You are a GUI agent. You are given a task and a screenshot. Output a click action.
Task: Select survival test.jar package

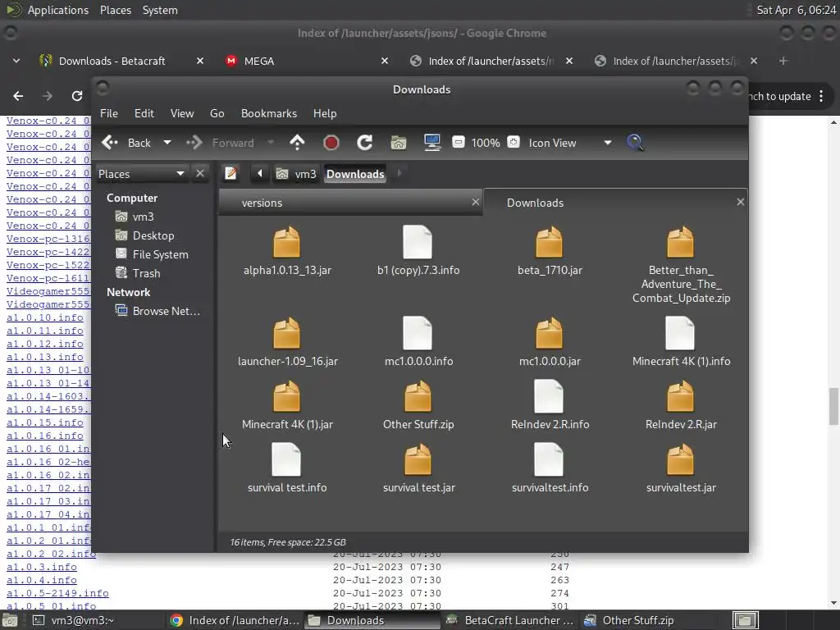418,459
